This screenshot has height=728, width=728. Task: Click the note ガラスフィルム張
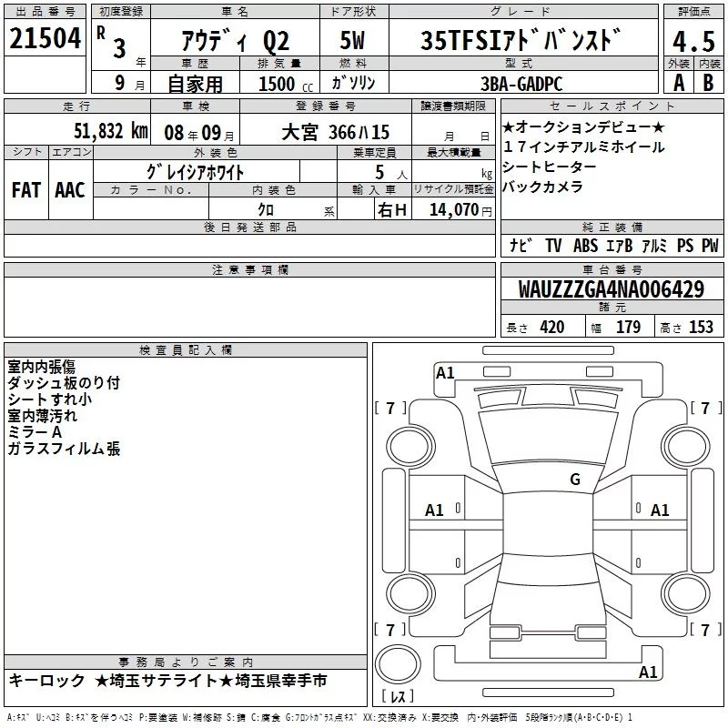64,449
